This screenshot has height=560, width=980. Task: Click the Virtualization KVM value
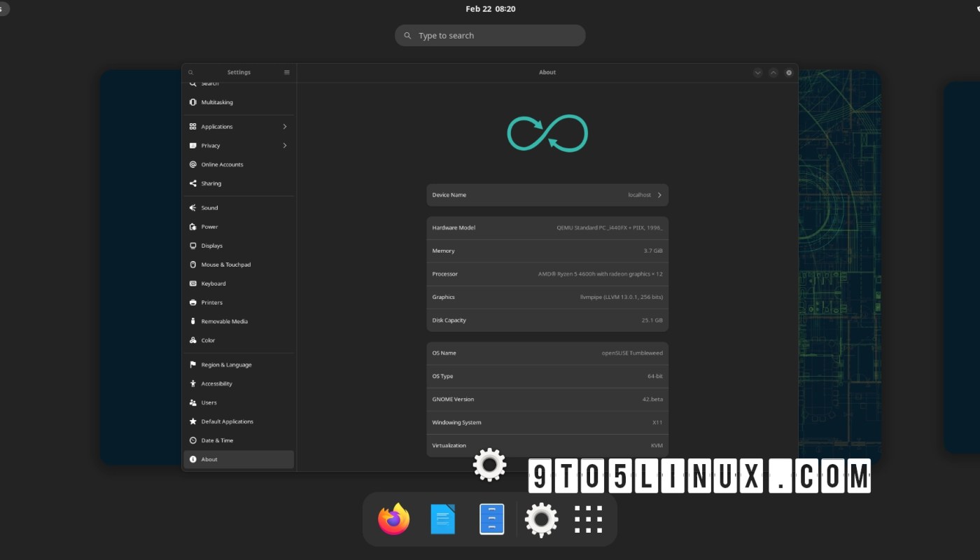pyautogui.click(x=657, y=445)
